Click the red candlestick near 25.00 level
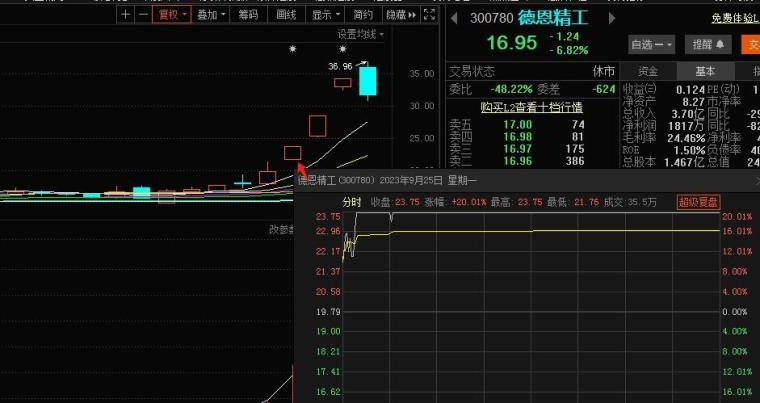Image resolution: width=760 pixels, height=403 pixels. tap(317, 126)
